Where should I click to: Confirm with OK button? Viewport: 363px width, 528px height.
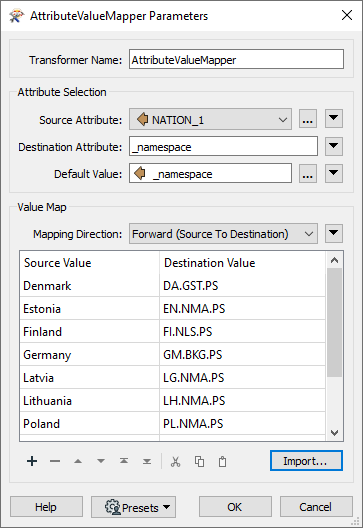(x=235, y=507)
